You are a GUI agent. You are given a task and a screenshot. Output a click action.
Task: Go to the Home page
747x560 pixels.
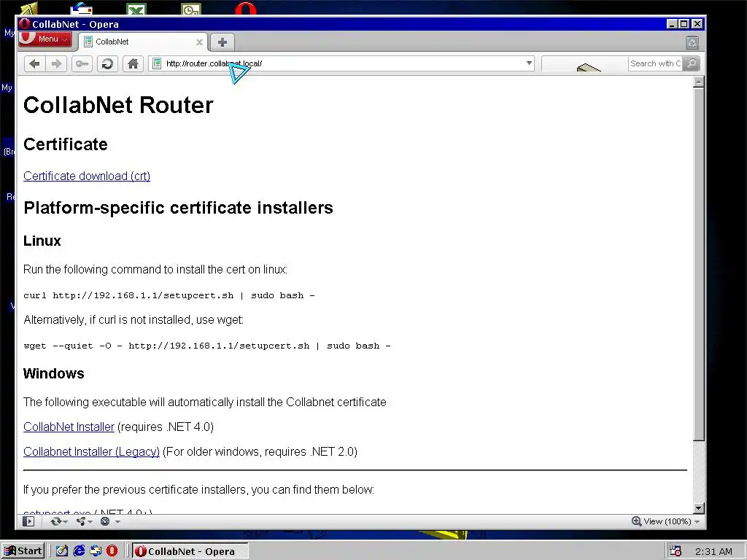pos(133,63)
